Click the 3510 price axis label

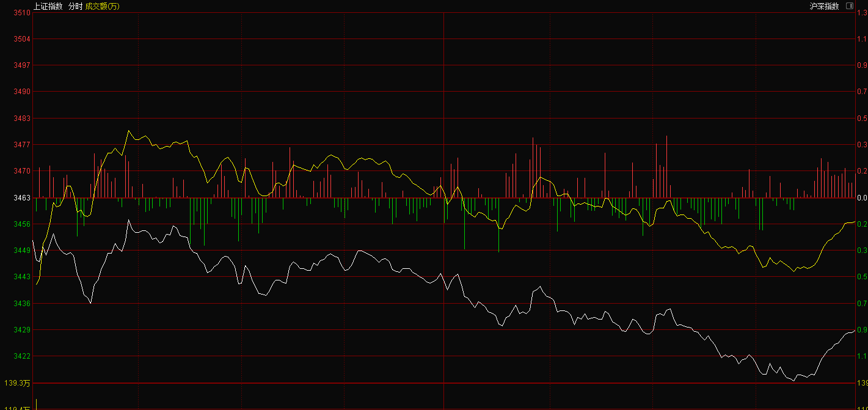(x=22, y=13)
